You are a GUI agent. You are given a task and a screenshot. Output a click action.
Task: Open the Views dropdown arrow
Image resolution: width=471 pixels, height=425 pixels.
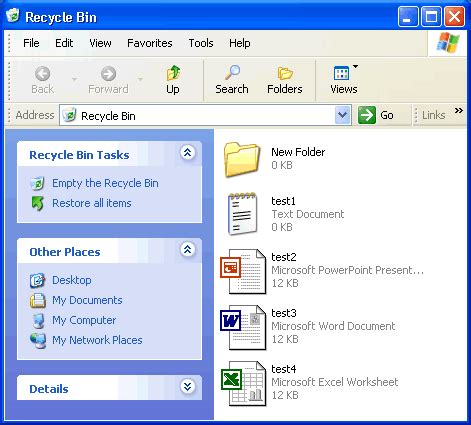[355, 66]
